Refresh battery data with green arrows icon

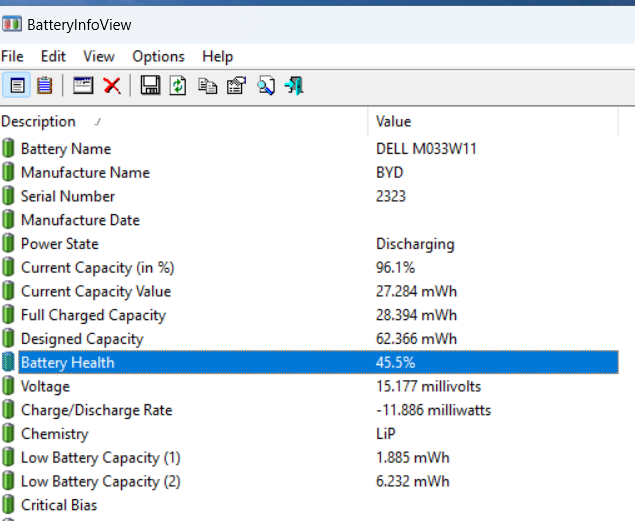click(178, 85)
